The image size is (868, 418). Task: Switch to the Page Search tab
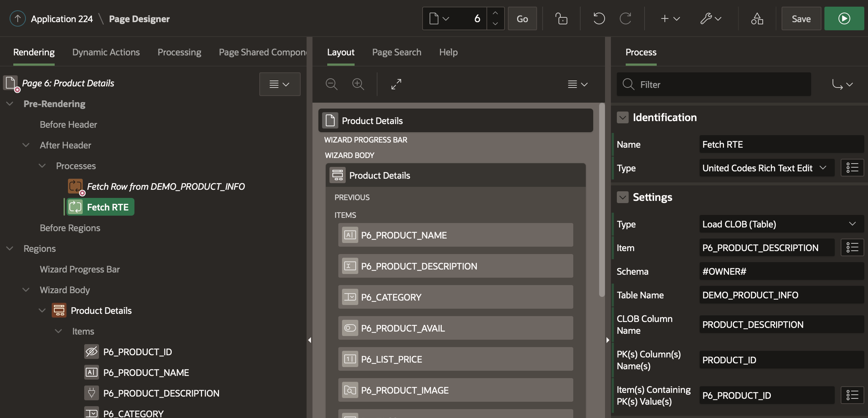coord(396,52)
